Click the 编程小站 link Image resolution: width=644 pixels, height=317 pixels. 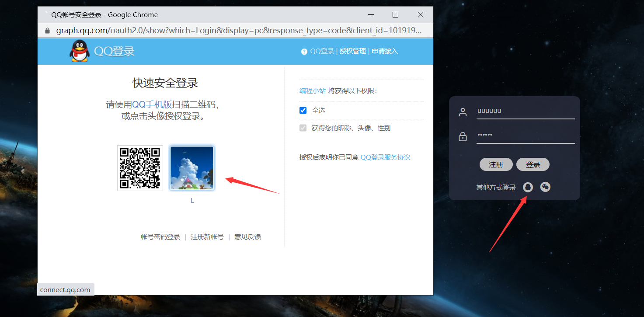pos(313,91)
